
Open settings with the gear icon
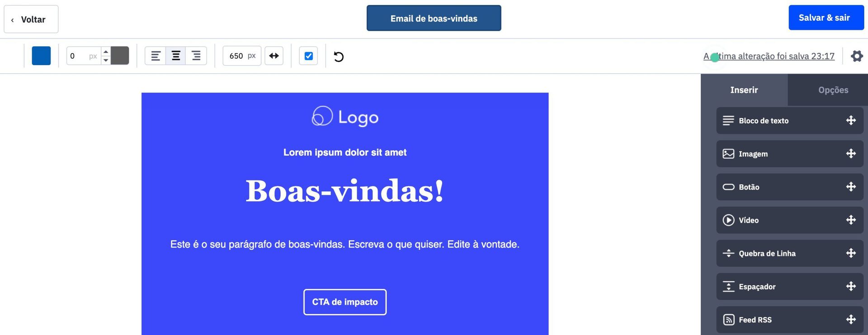(x=857, y=56)
